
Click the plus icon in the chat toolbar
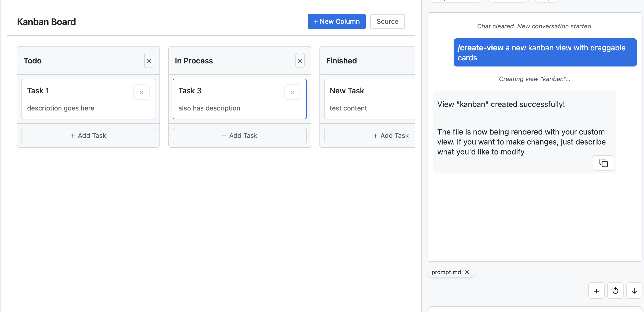(596, 291)
